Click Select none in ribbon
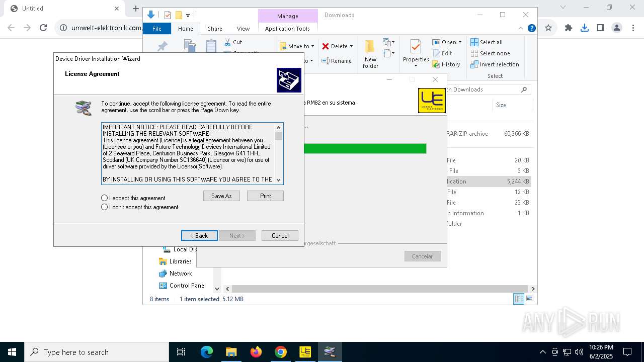This screenshot has width=644, height=362. (490, 53)
